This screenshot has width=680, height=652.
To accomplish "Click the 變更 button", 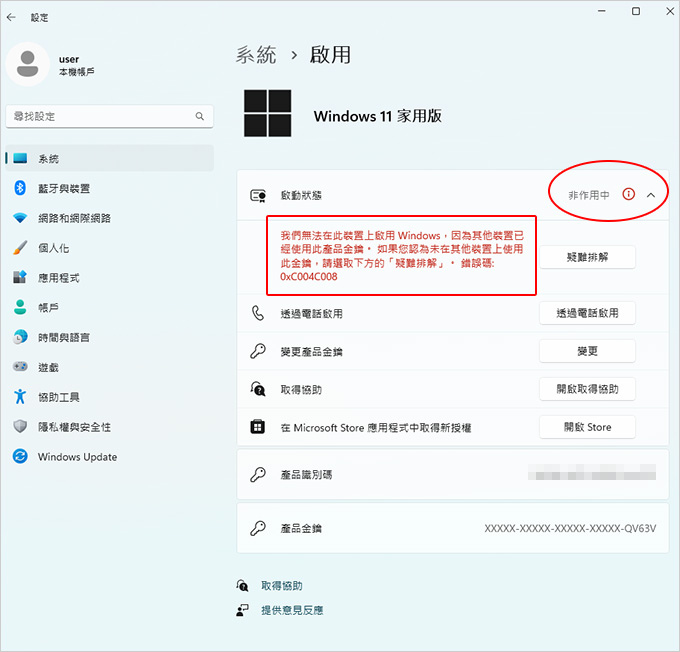I will pyautogui.click(x=587, y=351).
